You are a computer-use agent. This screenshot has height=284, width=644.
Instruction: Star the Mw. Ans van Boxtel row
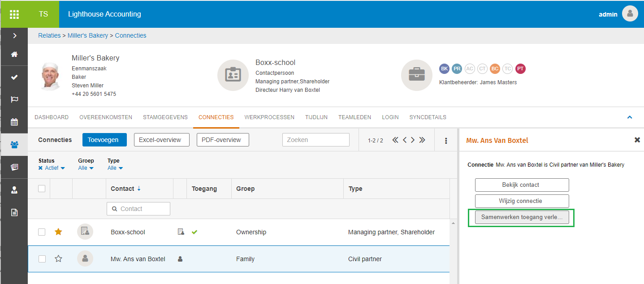click(x=58, y=259)
